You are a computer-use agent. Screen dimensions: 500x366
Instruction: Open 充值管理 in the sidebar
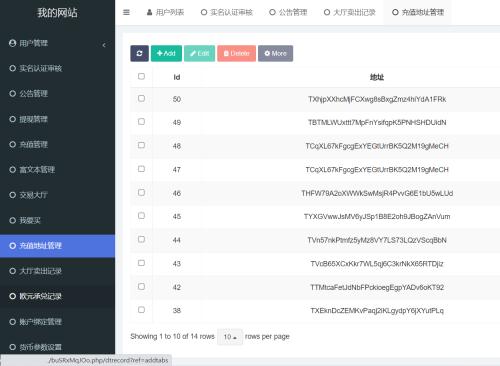pos(57,144)
